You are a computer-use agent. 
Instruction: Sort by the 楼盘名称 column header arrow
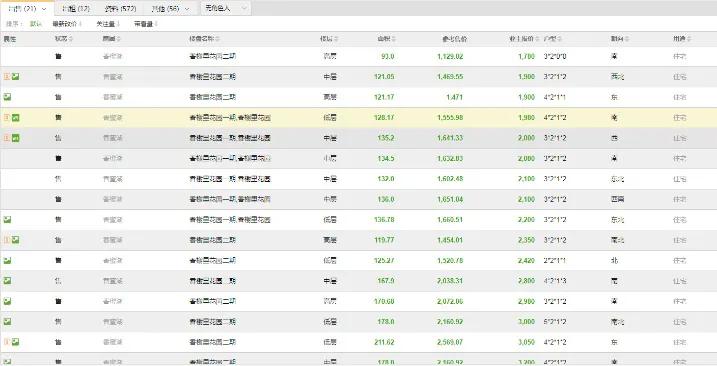click(218, 39)
